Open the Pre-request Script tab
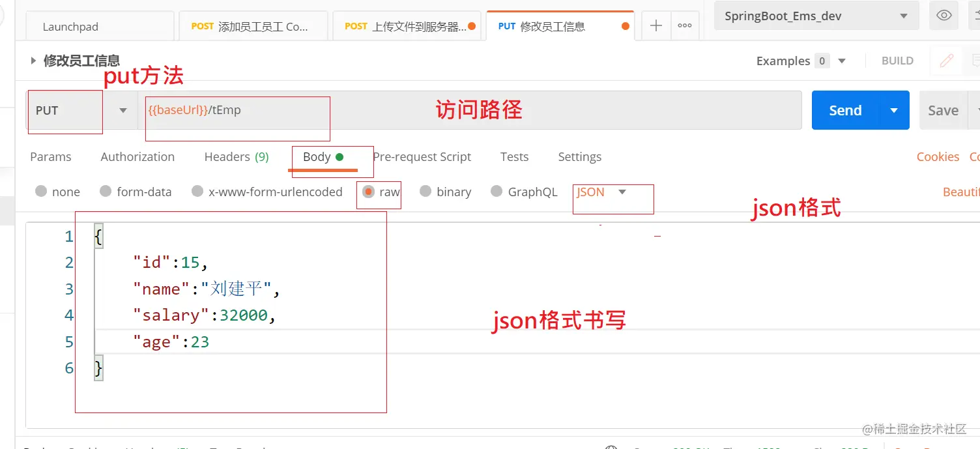980x449 pixels. pos(422,156)
